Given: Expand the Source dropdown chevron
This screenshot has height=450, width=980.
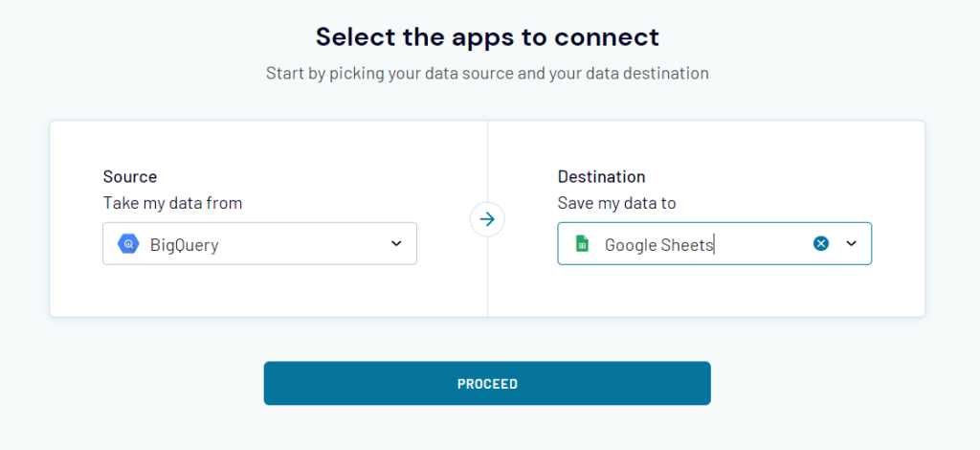Looking at the screenshot, I should tap(396, 244).
